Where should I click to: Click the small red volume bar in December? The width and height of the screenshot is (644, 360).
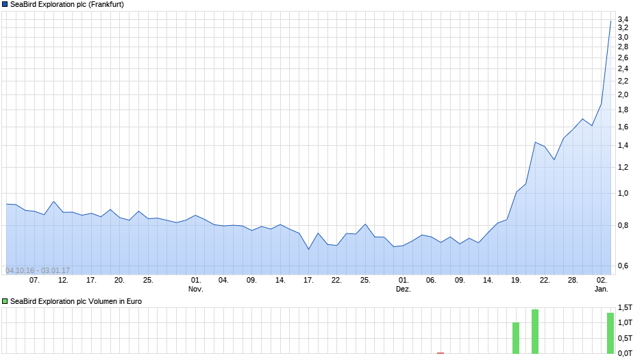click(x=441, y=352)
